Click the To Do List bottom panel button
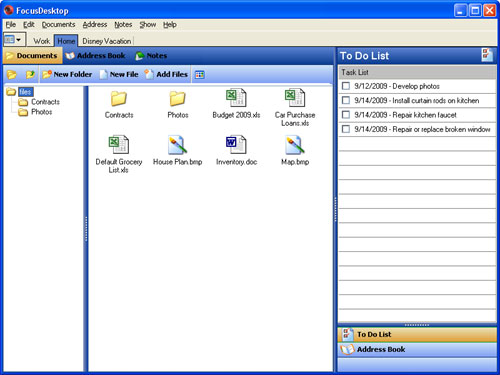Screen dimensions: 500x375 (x=417, y=334)
